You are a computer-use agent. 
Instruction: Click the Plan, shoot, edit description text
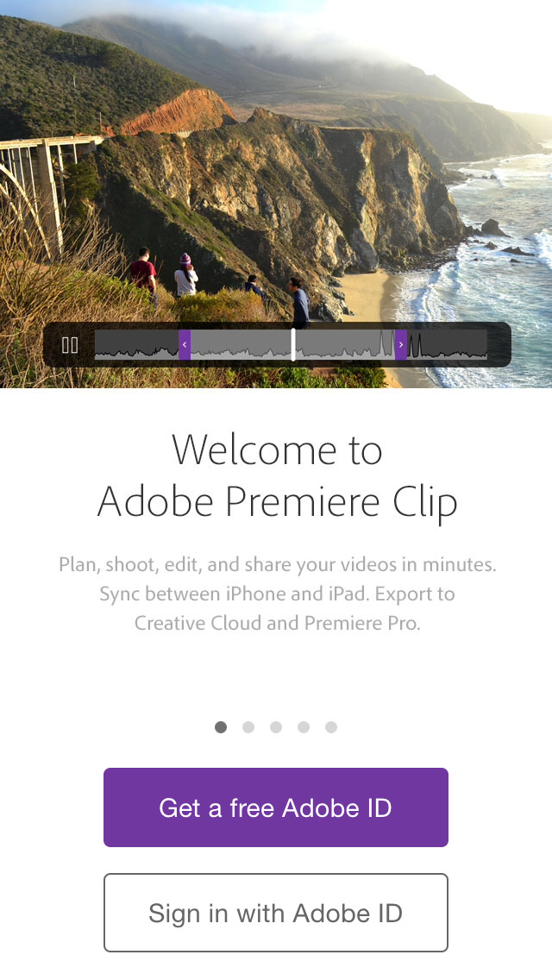tap(277, 594)
